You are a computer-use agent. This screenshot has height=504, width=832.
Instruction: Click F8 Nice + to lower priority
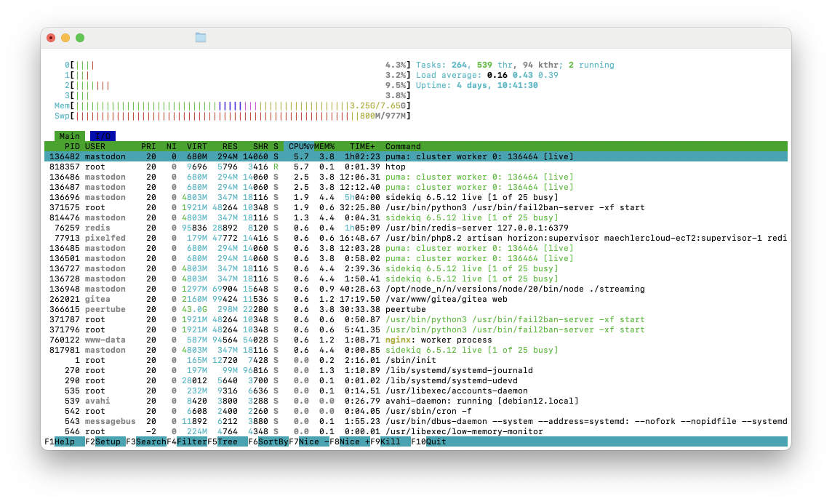[x=355, y=441]
